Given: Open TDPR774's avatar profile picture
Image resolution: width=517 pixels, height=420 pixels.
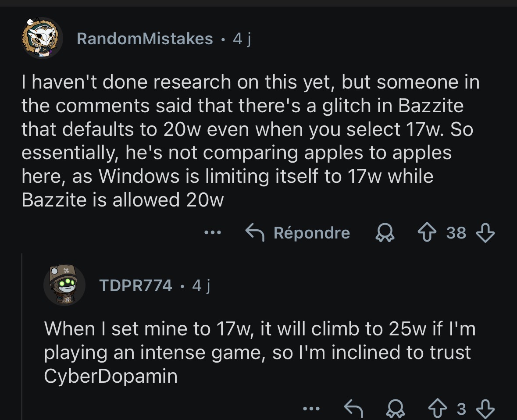Looking at the screenshot, I should 64,285.
